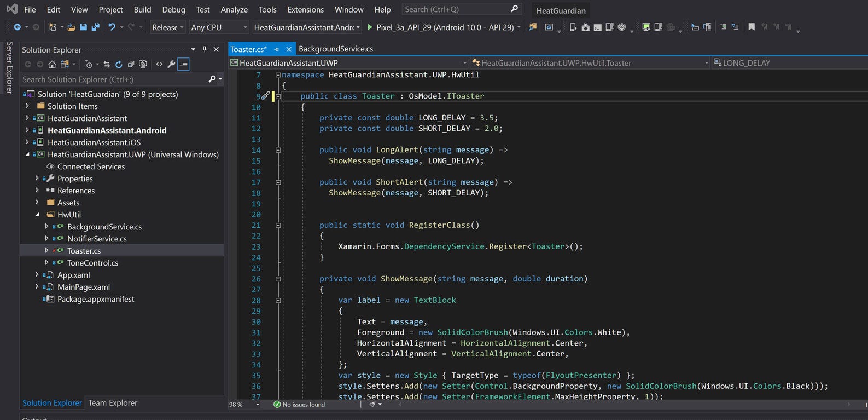
Task: Select Package.appxmanifest file
Action: [x=96, y=299]
